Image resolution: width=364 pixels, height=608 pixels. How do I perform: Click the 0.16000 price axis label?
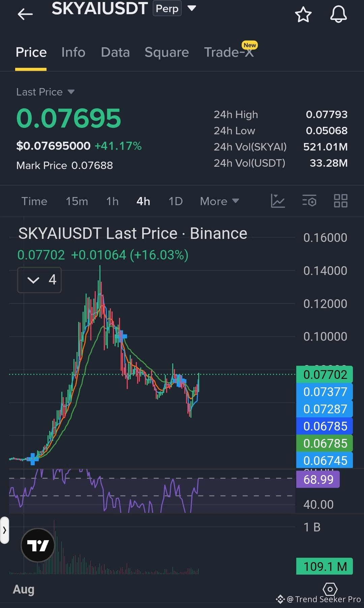325,238
